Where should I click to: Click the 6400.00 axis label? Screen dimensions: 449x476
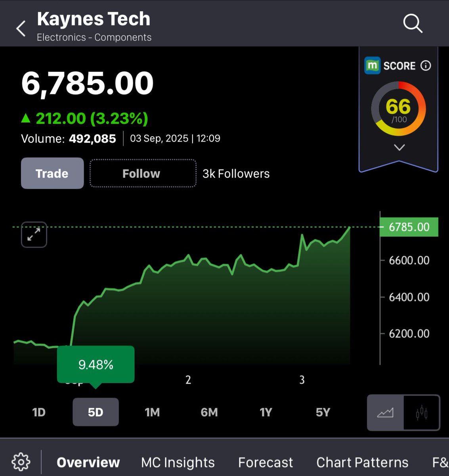pos(409,297)
